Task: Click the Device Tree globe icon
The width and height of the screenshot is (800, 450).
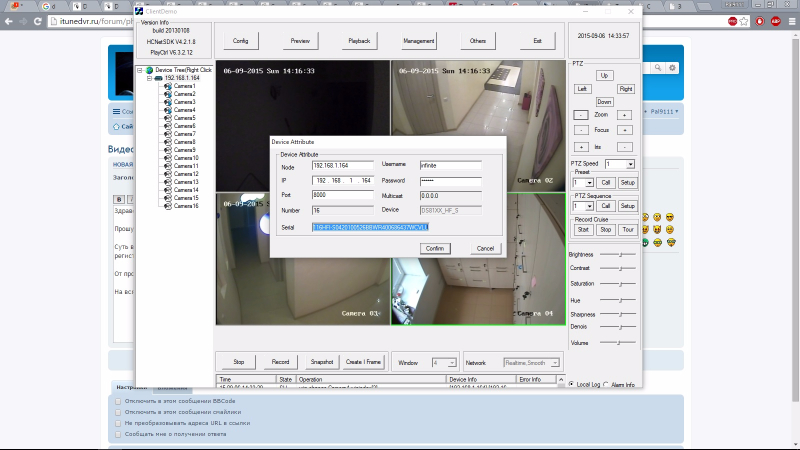Action: [x=149, y=70]
